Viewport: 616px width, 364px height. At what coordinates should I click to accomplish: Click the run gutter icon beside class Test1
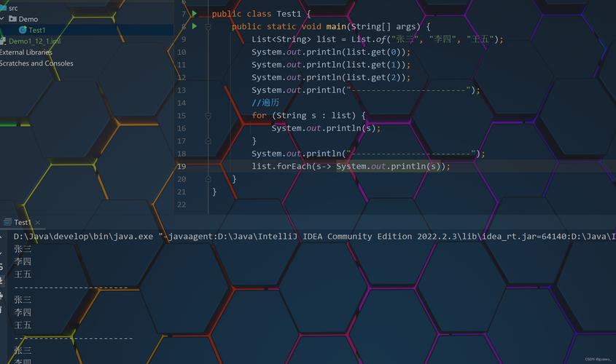pyautogui.click(x=194, y=14)
